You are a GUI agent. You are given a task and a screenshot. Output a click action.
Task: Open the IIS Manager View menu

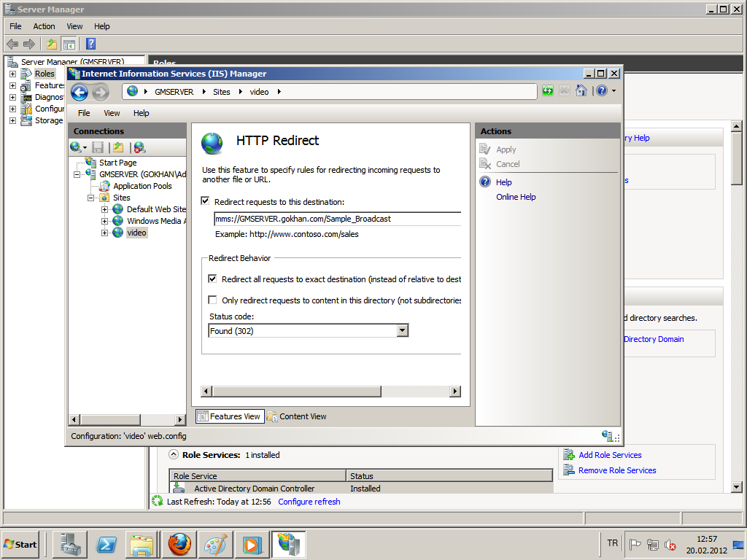(112, 113)
